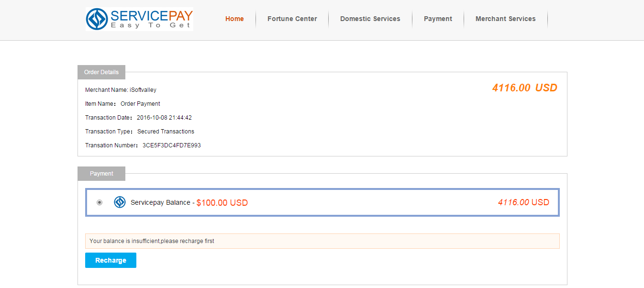Open the Home navigation item
The width and height of the screenshot is (644, 288).
pos(234,19)
